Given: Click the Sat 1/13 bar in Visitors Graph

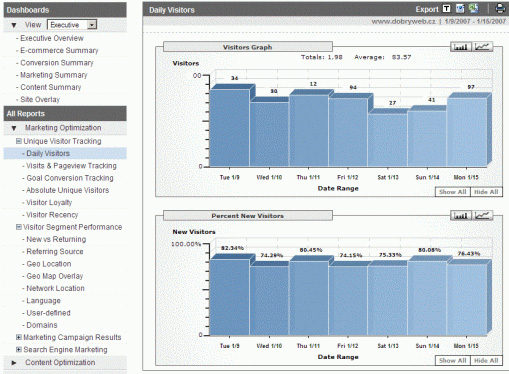Looking at the screenshot, I should coord(388,140).
